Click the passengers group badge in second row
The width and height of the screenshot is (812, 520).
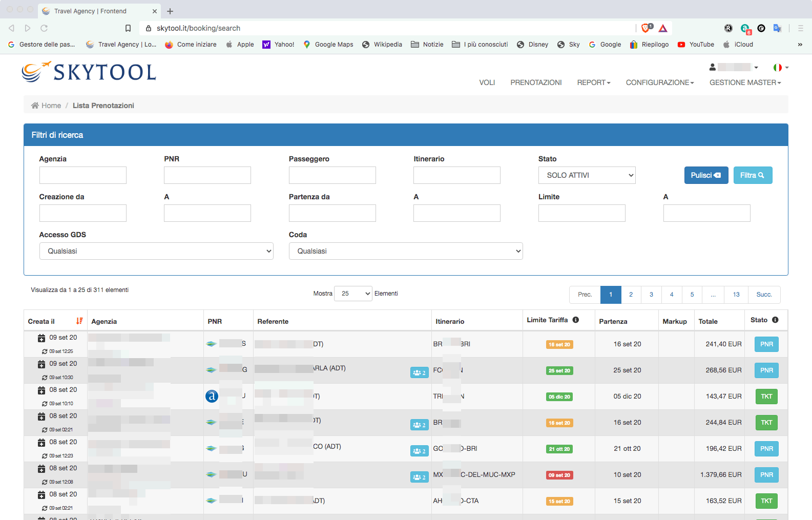point(419,372)
